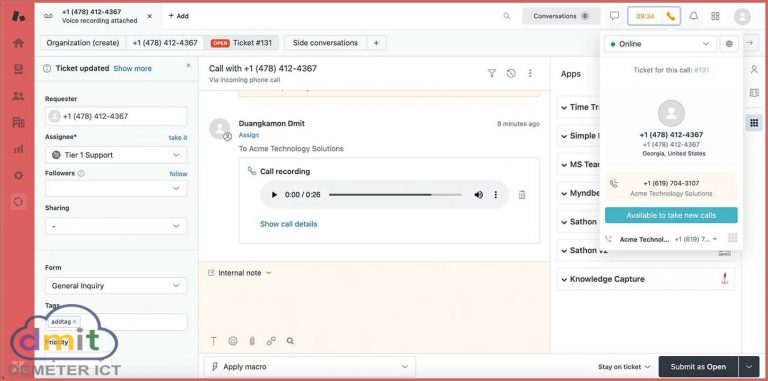Click the Zendesk logo at top left
This screenshot has height=381, width=768.
click(19, 16)
